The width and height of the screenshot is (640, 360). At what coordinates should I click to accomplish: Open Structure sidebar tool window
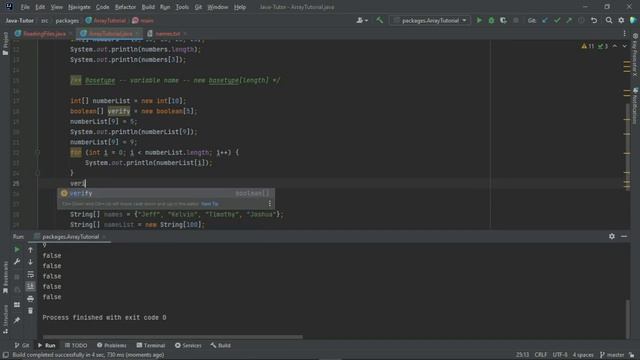click(5, 319)
